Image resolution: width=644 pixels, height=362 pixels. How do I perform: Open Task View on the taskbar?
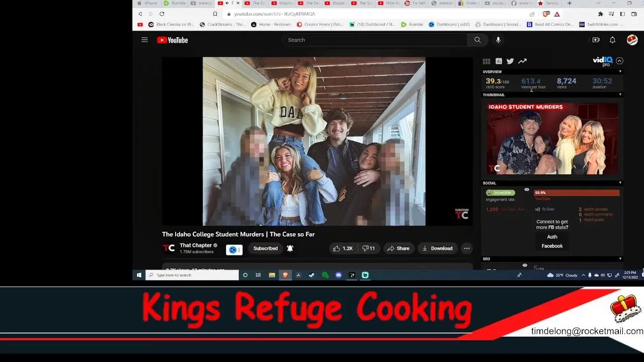tap(258, 275)
